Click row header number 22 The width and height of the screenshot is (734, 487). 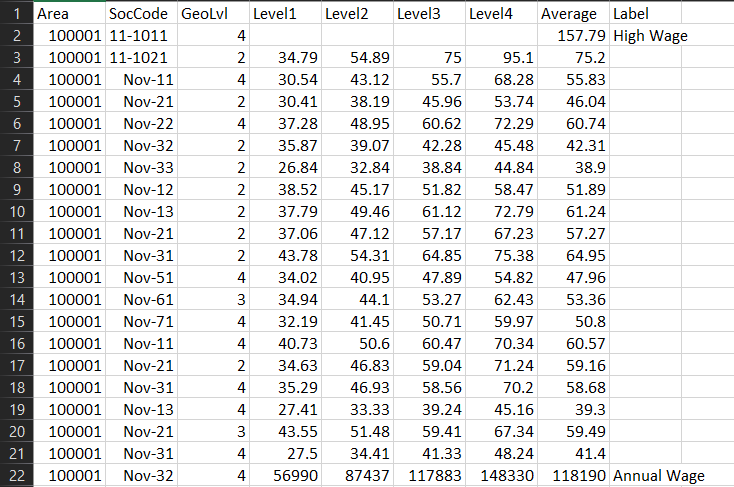(16, 476)
